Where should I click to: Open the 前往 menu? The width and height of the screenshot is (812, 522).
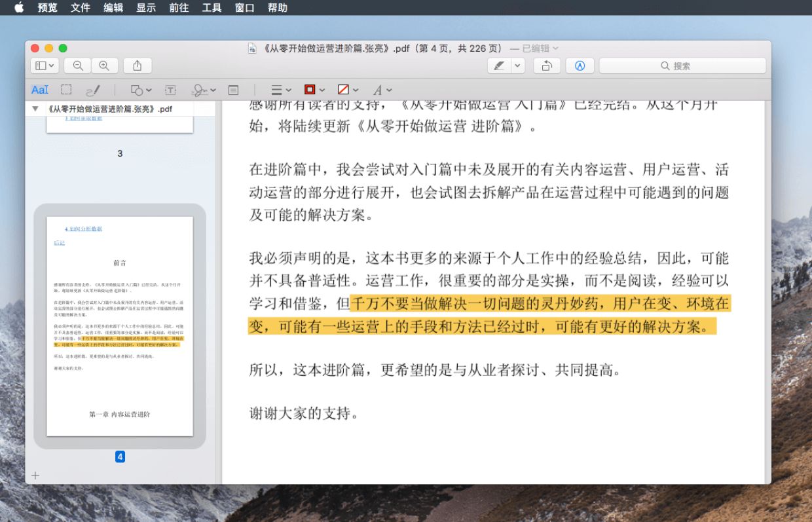179,8
